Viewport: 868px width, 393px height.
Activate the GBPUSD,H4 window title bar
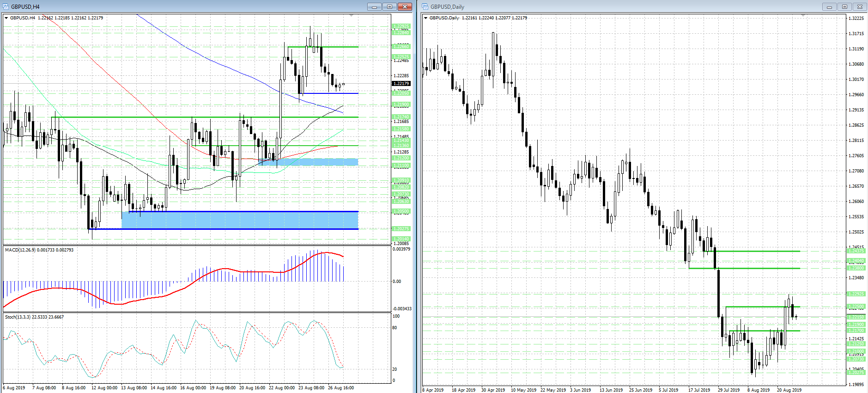click(185, 6)
